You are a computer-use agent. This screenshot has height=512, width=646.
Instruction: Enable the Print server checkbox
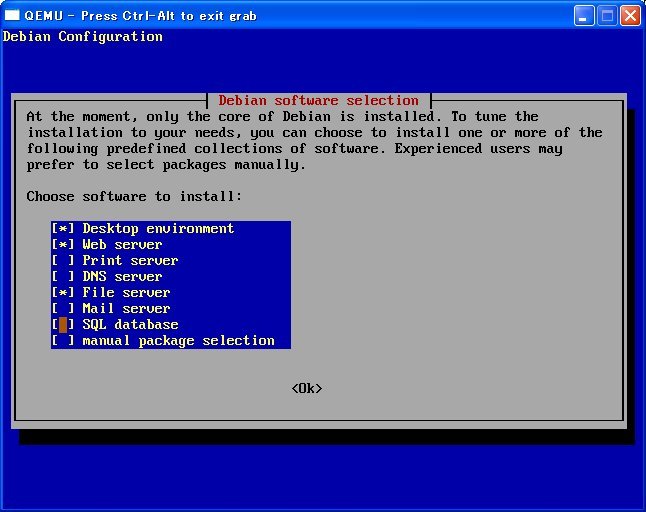(x=63, y=261)
